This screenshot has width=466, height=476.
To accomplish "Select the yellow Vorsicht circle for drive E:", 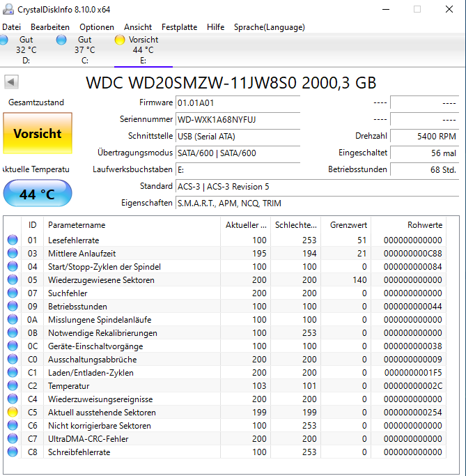I will click(120, 40).
